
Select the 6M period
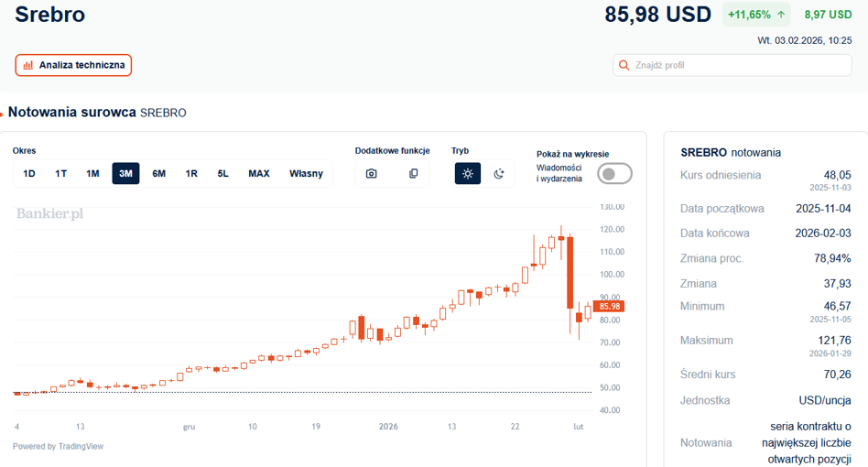[x=159, y=174]
